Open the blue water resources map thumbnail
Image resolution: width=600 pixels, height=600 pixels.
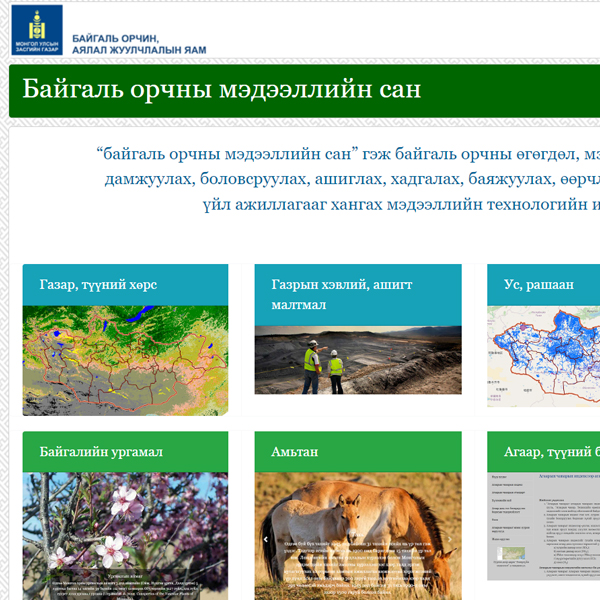pyautogui.click(x=543, y=355)
